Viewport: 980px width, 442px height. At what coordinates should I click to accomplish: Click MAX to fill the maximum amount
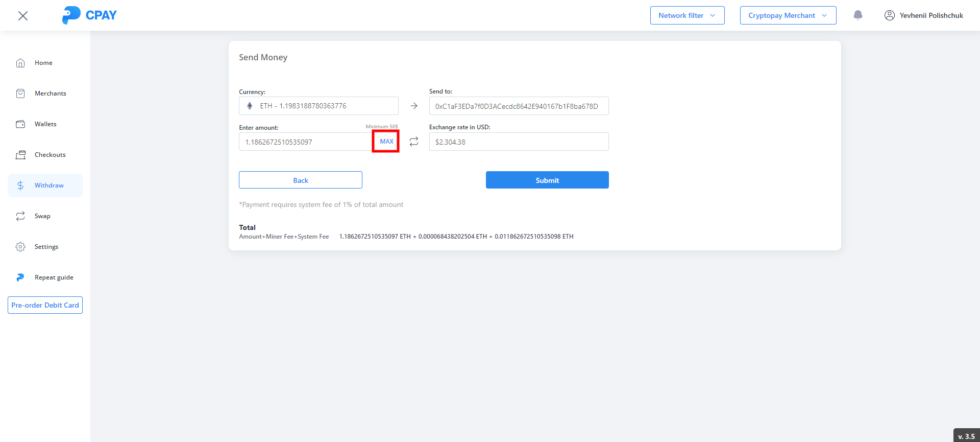[386, 142]
